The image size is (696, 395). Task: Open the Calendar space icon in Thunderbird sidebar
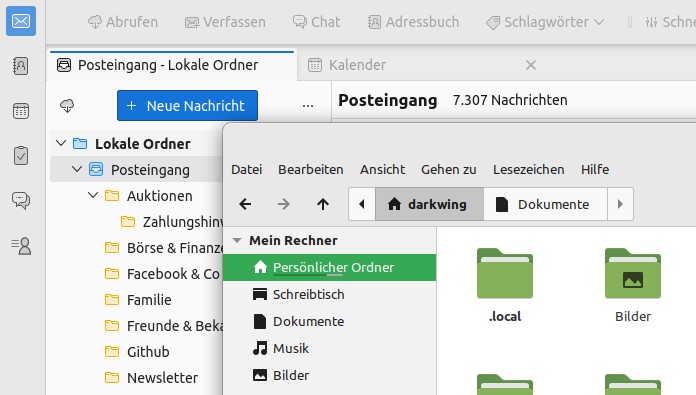[x=21, y=111]
